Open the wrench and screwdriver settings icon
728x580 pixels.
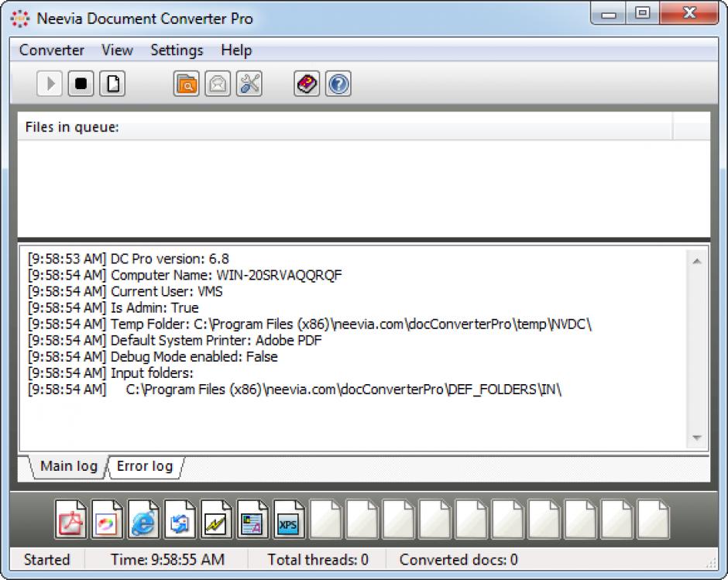(249, 84)
